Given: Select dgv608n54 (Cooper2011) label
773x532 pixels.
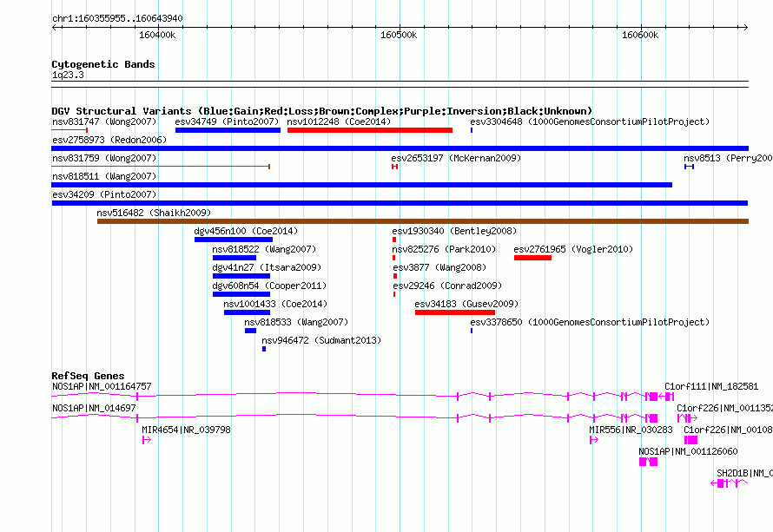Looking at the screenshot, I should (x=269, y=286).
